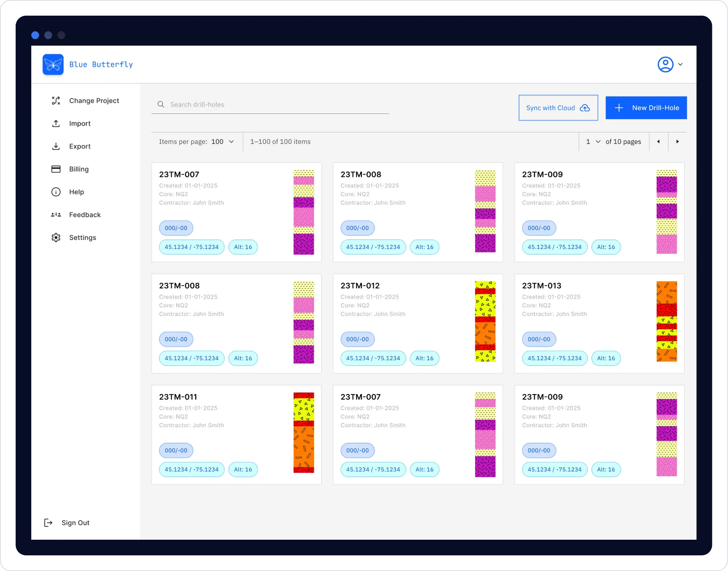Click the coordinates chip on 23TM-013
This screenshot has width=728, height=571.
[x=554, y=358]
